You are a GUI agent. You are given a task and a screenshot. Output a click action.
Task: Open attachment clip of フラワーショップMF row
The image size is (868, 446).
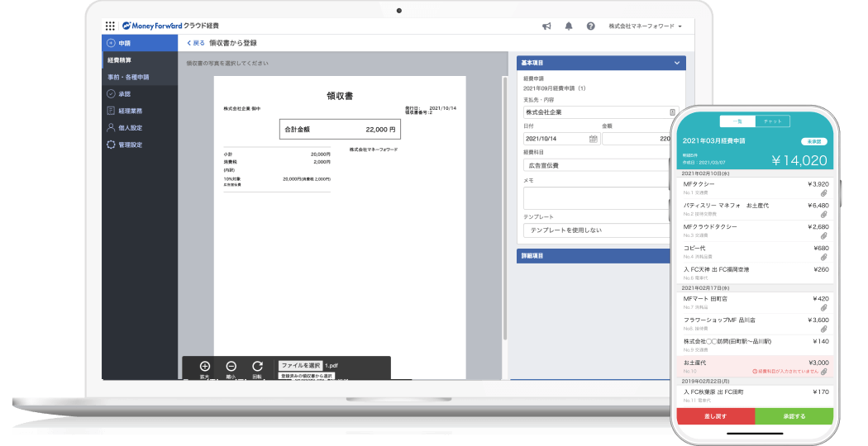[823, 330]
